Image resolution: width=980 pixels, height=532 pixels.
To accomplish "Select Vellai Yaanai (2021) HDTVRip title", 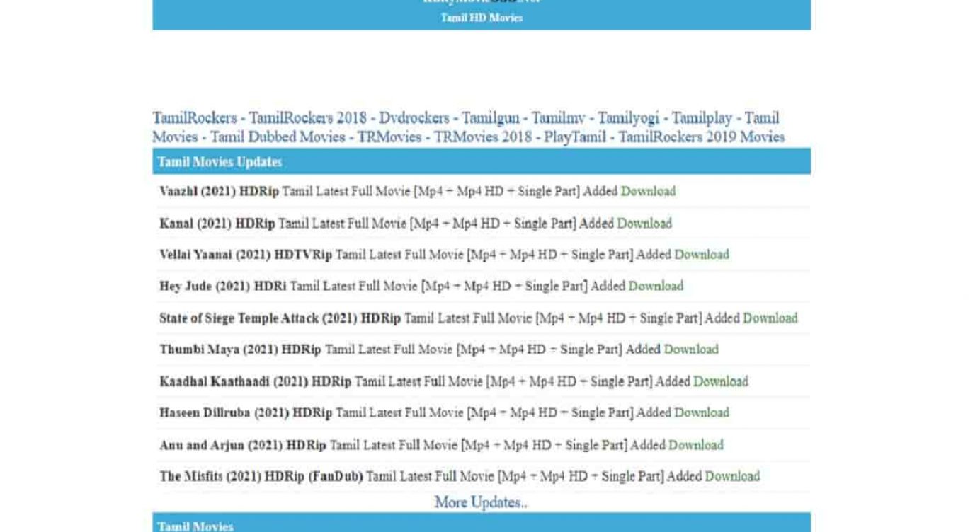I will pos(246,255).
